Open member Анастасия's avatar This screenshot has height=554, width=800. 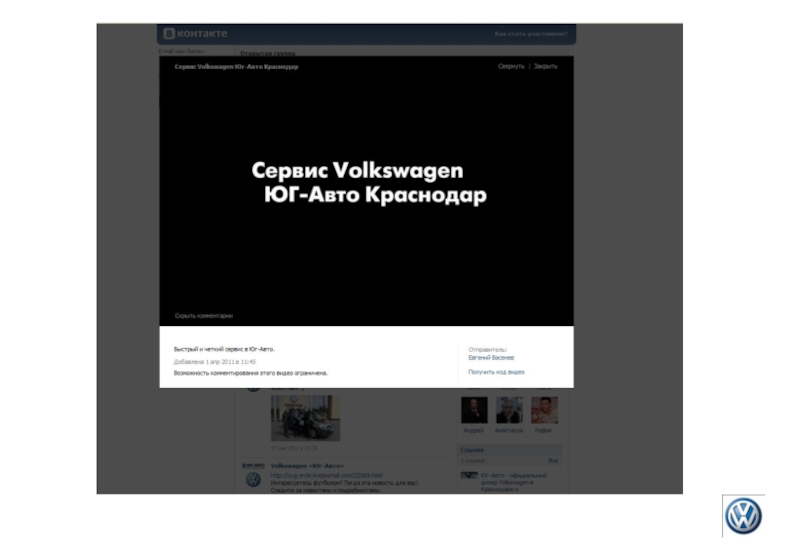coord(509,410)
